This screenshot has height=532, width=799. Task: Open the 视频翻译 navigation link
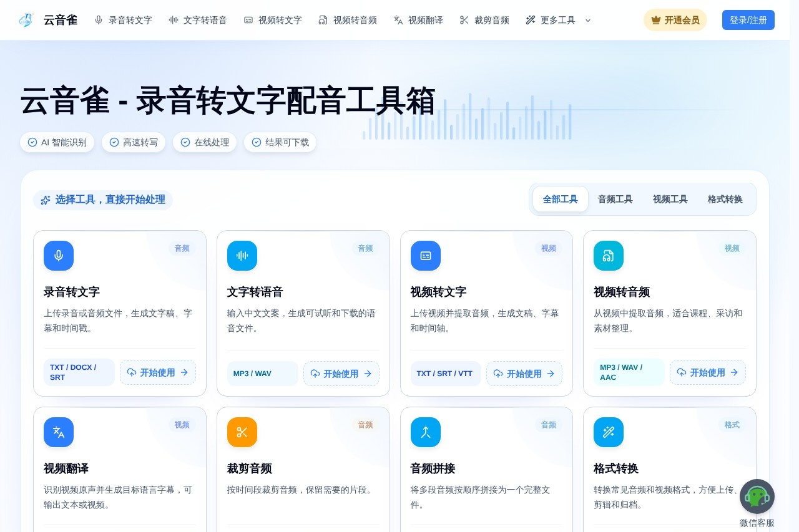click(418, 20)
